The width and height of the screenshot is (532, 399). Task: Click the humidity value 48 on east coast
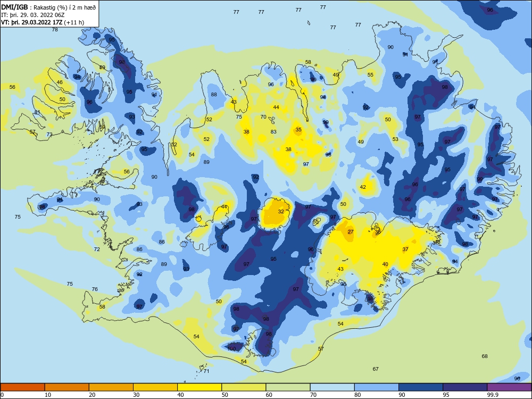(x=438, y=242)
